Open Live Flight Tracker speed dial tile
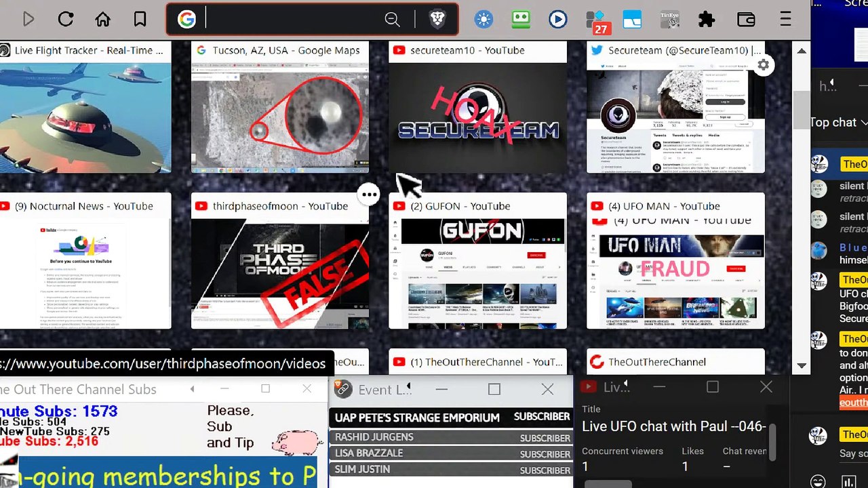 [x=85, y=108]
